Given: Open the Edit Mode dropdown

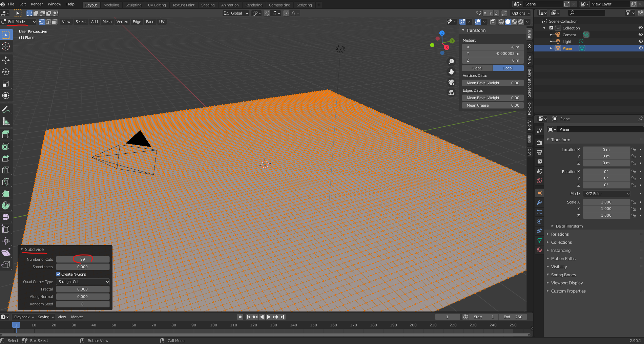Looking at the screenshot, I should 19,22.
